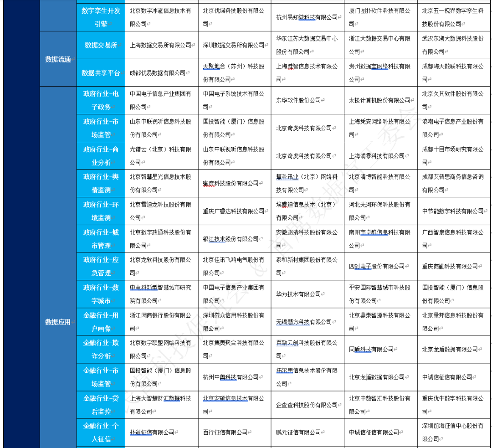
Task: Click the 金融行业-个人征信 row header
Action: [100, 432]
